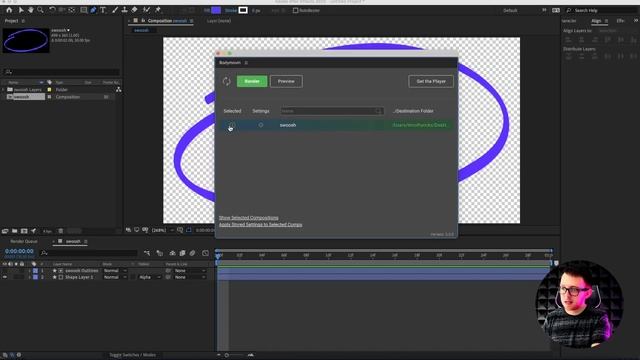Open Mode dropdown for swoosh Outlines layer
This screenshot has height=360, width=640.
click(115, 271)
